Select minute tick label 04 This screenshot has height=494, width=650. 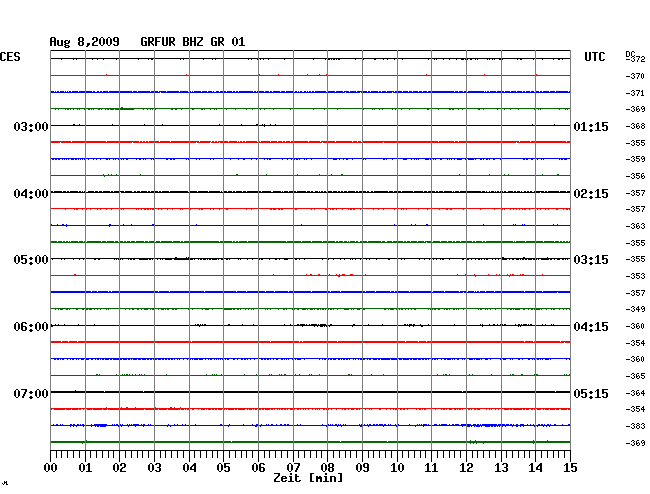(x=189, y=468)
